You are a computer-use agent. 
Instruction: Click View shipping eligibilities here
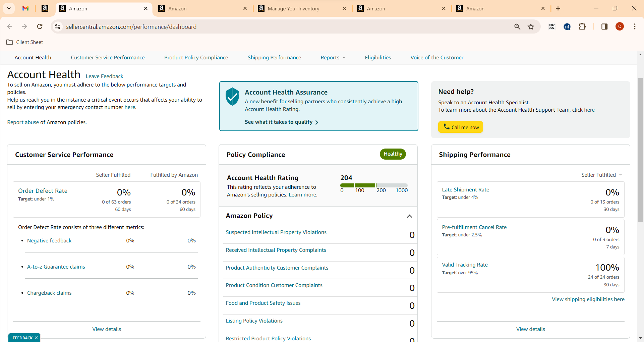[x=588, y=299]
